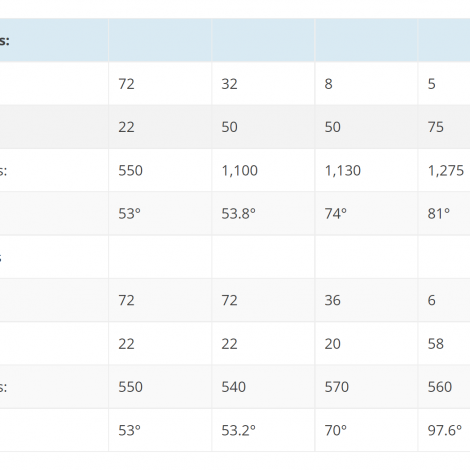This screenshot has width=470, height=470.
Task: Select the cell containing 97.6°
Action: (444, 430)
